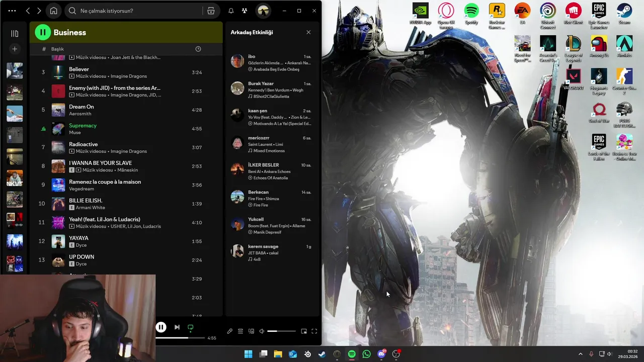Screen dimensions: 644x362
Task: Click the YAYAYA track thumbnail
Action: [x=58, y=241]
